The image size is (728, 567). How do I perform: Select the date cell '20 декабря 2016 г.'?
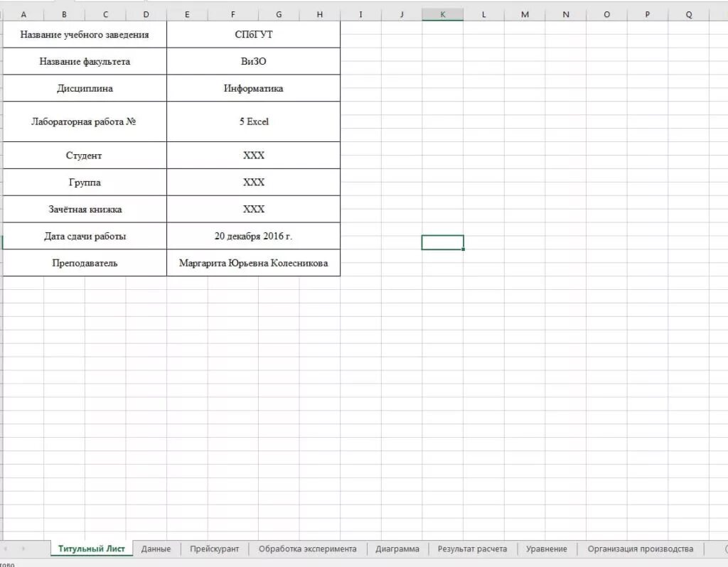click(x=254, y=236)
